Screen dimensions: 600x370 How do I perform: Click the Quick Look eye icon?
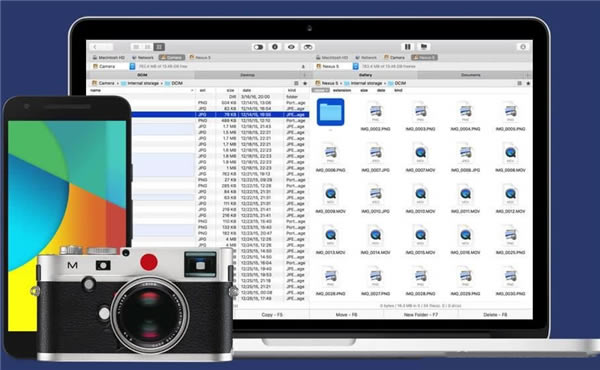291,47
